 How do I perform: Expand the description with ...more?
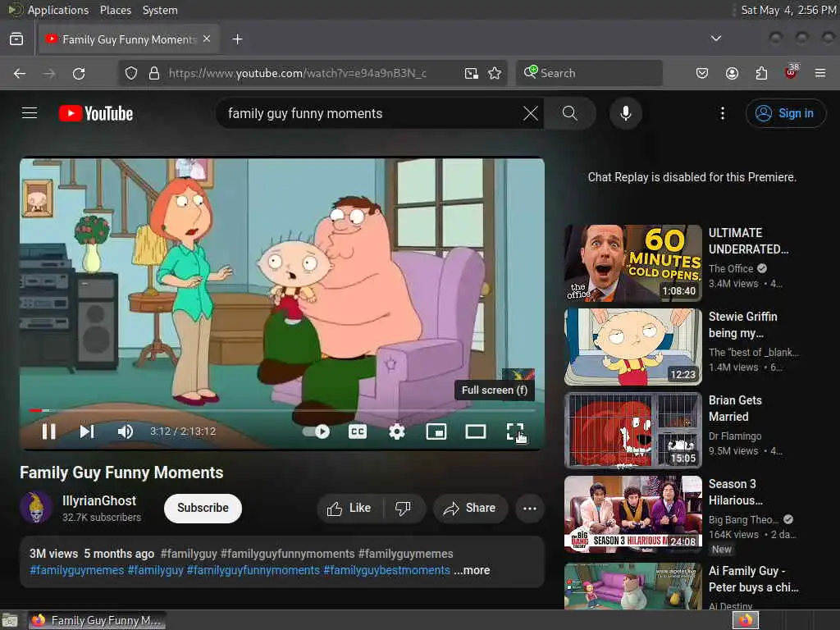coord(472,571)
